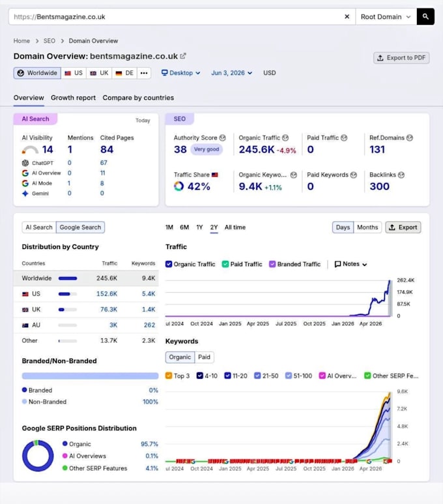The width and height of the screenshot is (443, 504).
Task: Expand more countries with the ellipsis
Action: [144, 73]
